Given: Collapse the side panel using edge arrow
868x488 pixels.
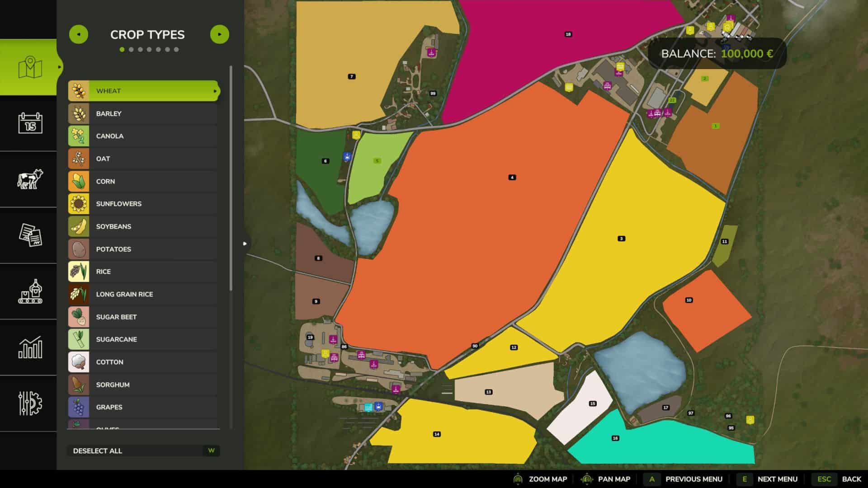Looking at the screenshot, I should [x=245, y=244].
